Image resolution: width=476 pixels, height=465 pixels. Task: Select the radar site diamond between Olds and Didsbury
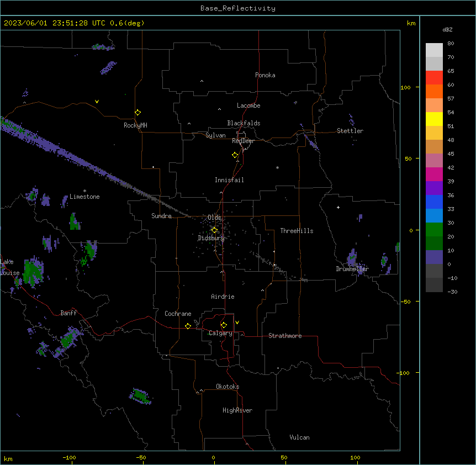coord(215,230)
